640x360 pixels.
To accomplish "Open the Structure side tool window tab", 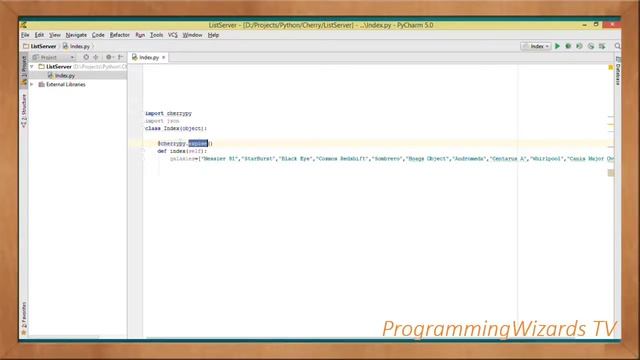I will (x=24, y=111).
